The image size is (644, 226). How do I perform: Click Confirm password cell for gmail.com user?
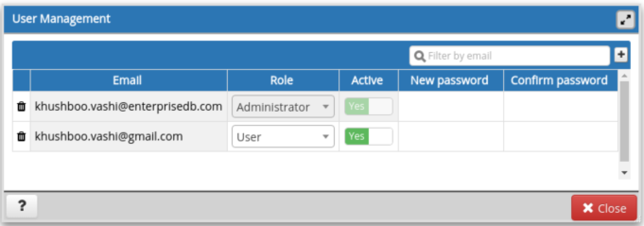point(560,137)
